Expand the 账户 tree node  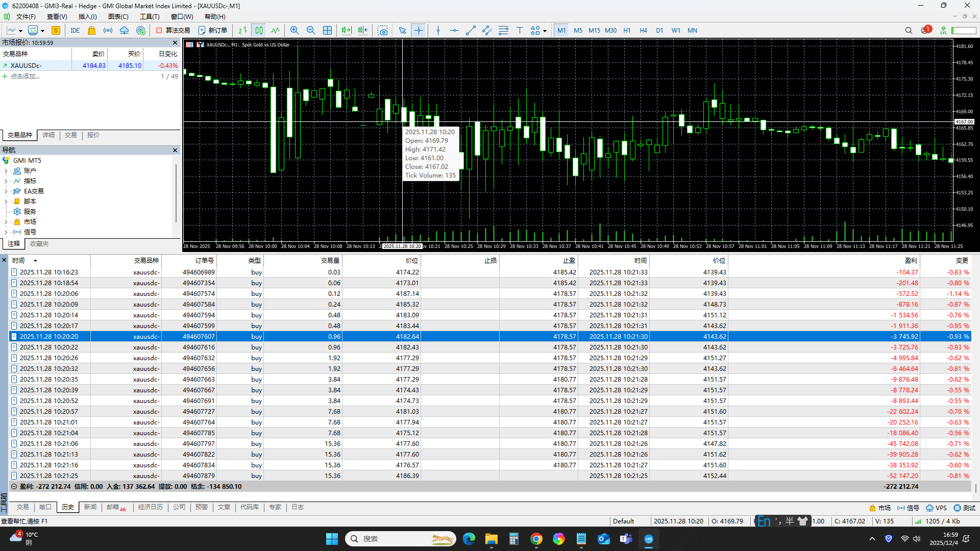(6, 171)
